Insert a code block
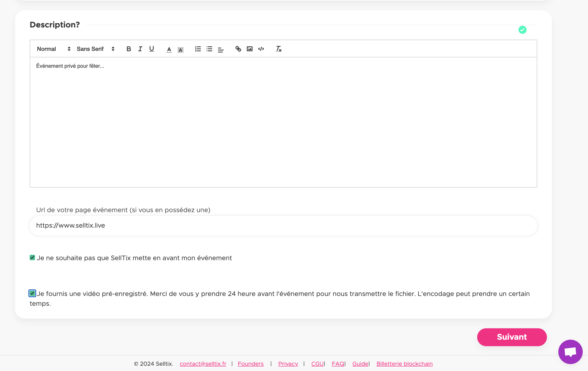Viewport: 588px width, 371px height. point(261,49)
